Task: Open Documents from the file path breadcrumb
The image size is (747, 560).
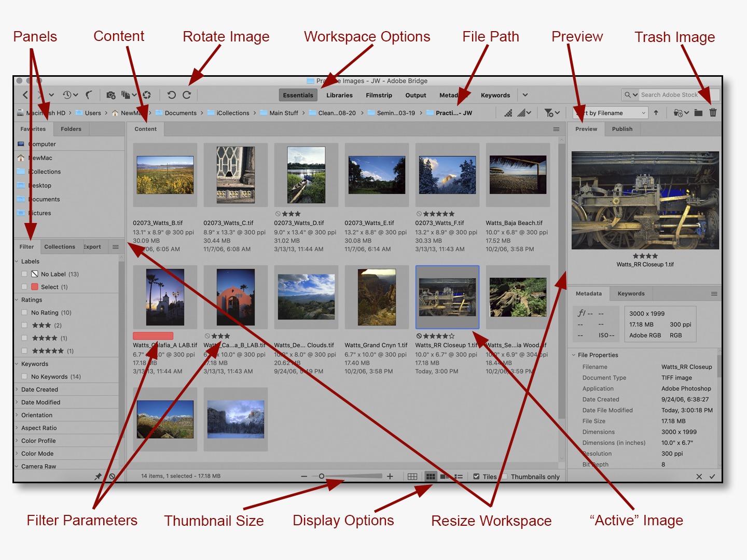Action: click(x=181, y=113)
